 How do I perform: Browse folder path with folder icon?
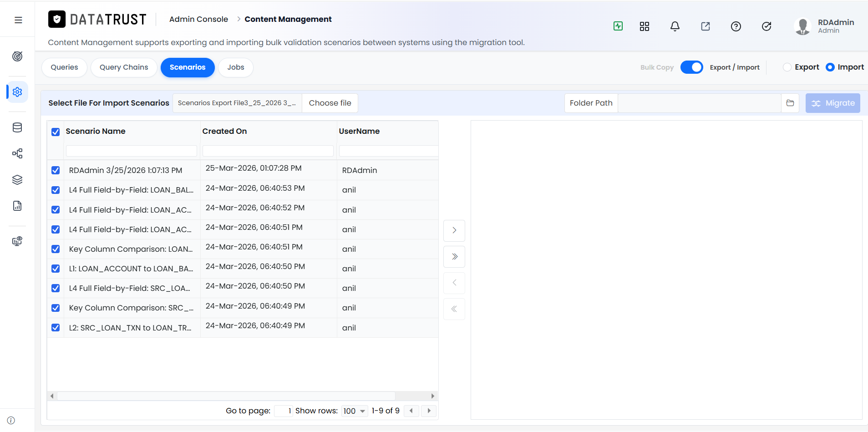click(x=790, y=103)
